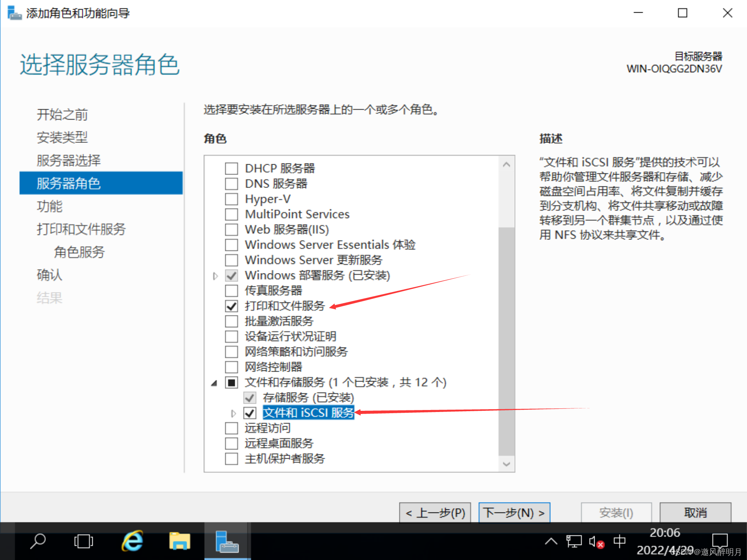Image resolution: width=747 pixels, height=560 pixels.
Task: Open the 打印和文件服务 wizard step
Action: click(x=81, y=229)
